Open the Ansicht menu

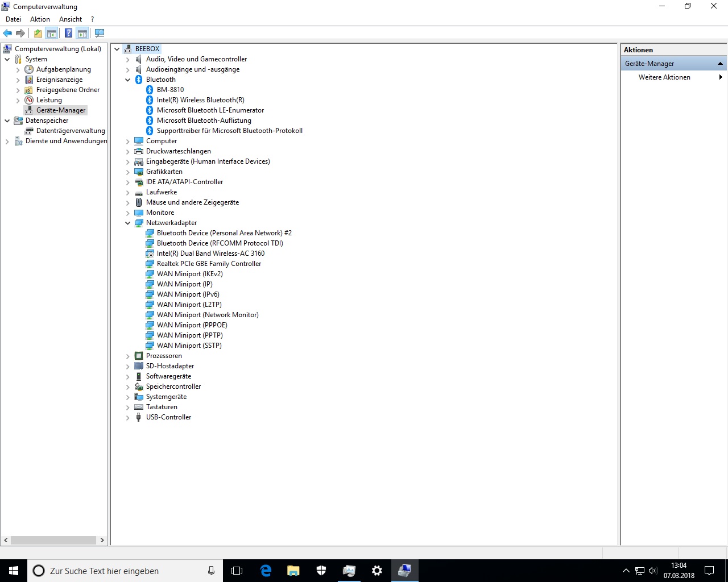click(71, 19)
